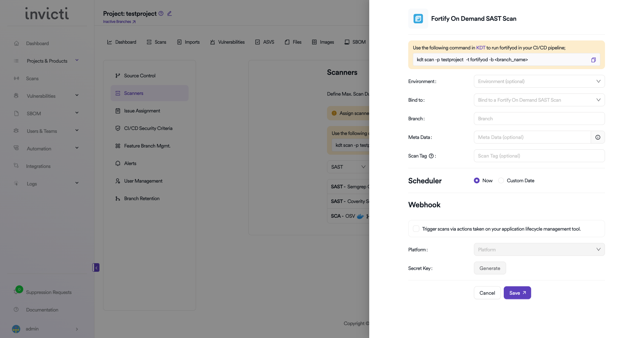Click into the Branch input field
This screenshot has height=338, width=644.
click(539, 119)
